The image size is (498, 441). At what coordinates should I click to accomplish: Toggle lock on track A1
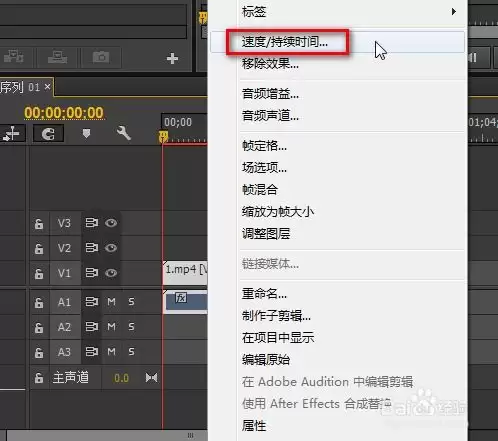point(39,302)
